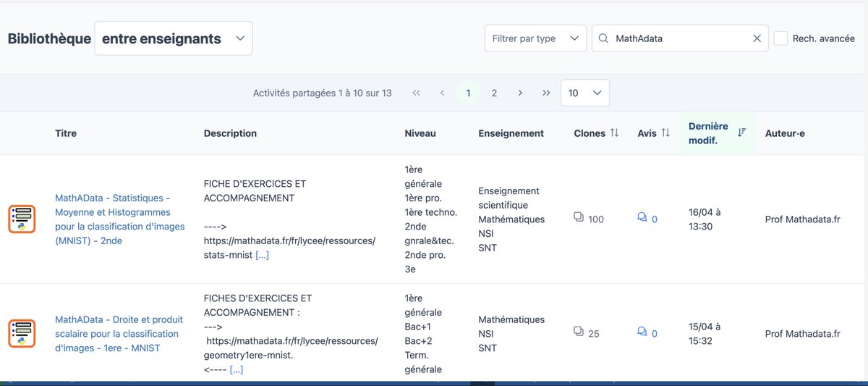Enable the 'Rech. avancée' checkbox

[x=780, y=38]
